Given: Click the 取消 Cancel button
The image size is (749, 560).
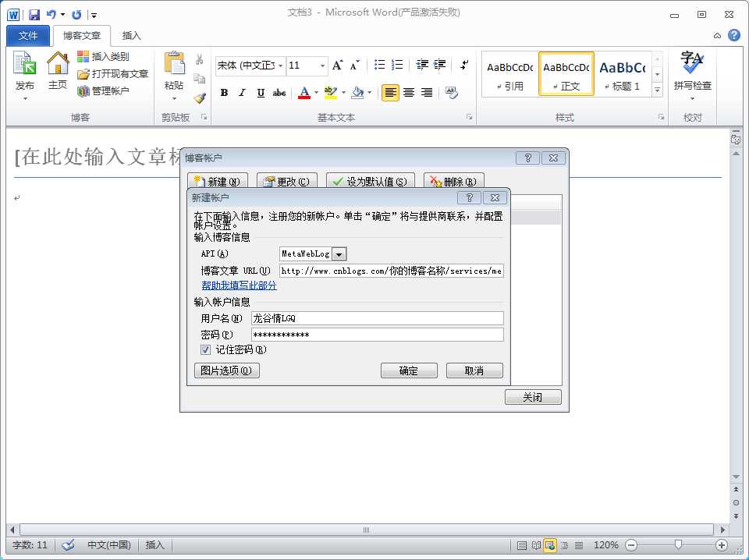Looking at the screenshot, I should [474, 370].
